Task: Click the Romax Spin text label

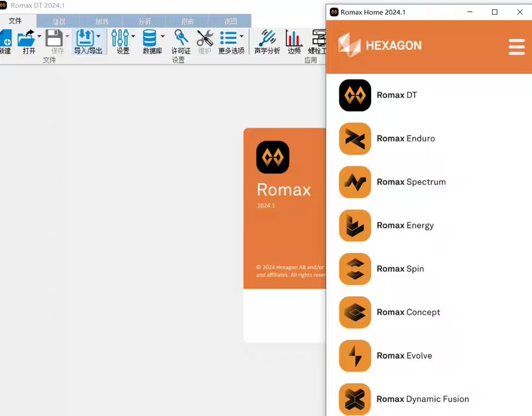Action: click(x=400, y=269)
